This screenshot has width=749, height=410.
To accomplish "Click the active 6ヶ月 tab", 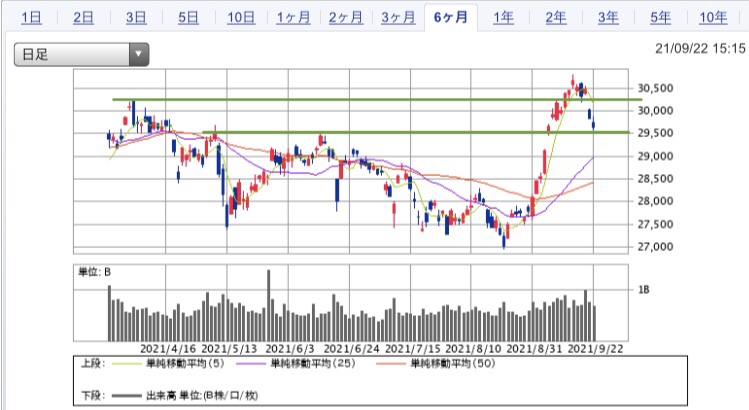I will 450,18.
